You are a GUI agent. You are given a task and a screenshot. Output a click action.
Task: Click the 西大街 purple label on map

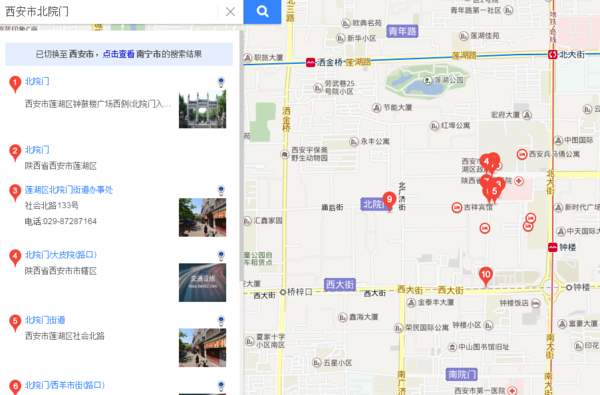[340, 284]
